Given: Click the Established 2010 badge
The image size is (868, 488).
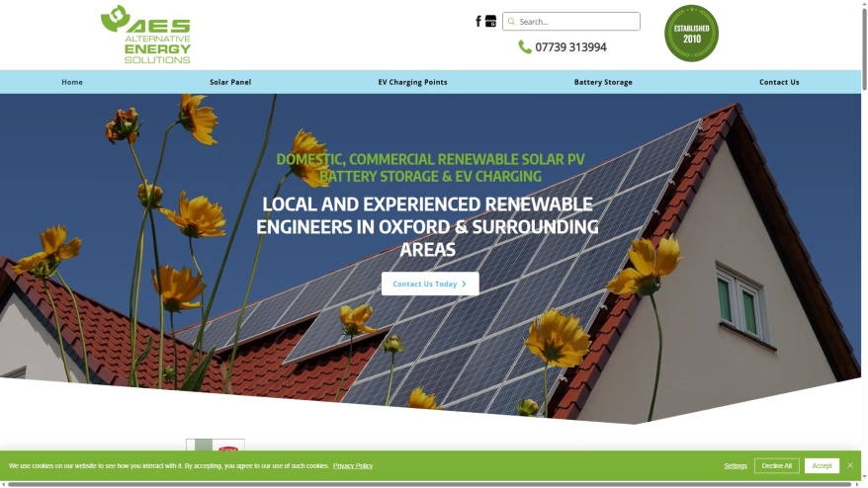Looking at the screenshot, I should (691, 34).
